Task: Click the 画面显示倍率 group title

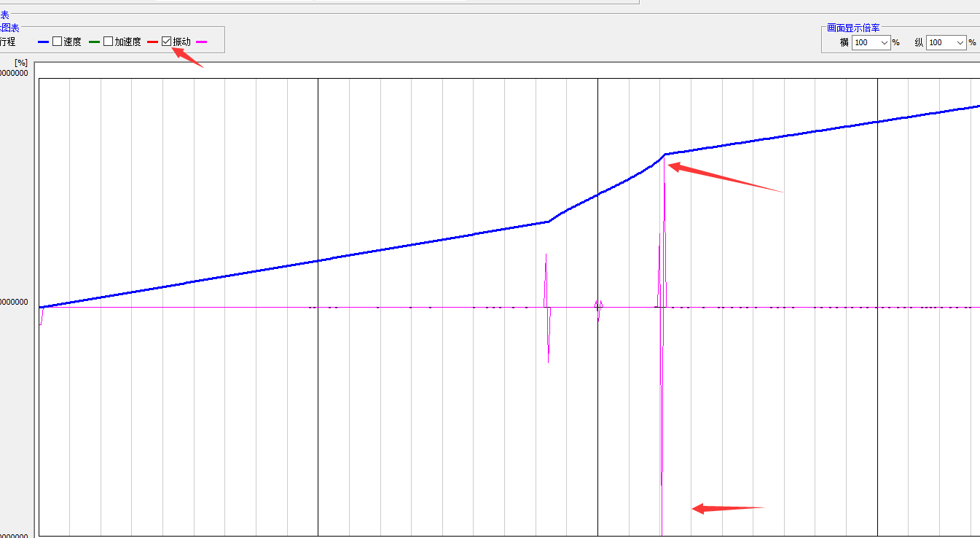Action: (852, 28)
